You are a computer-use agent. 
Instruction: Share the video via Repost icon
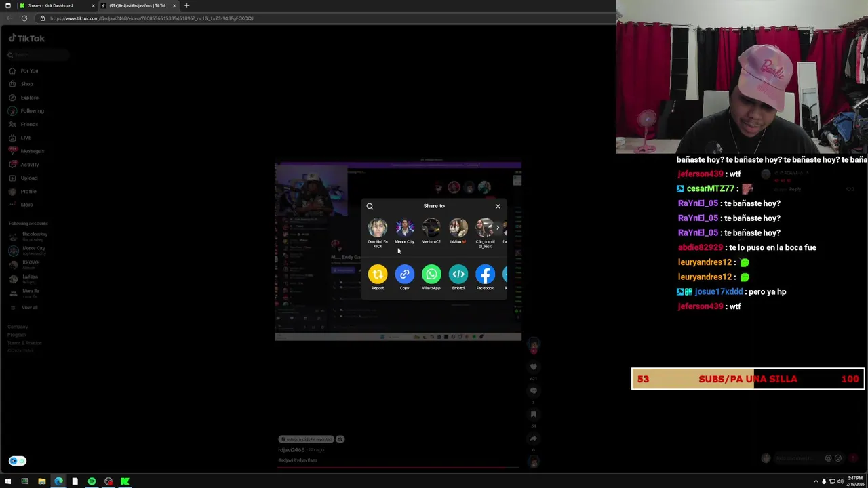[x=378, y=274]
